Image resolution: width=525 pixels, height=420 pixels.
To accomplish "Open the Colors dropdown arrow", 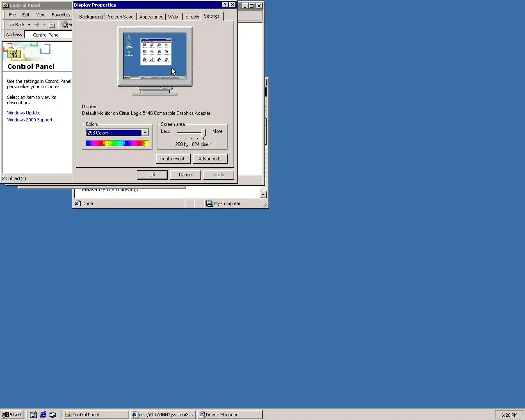I will [x=145, y=132].
